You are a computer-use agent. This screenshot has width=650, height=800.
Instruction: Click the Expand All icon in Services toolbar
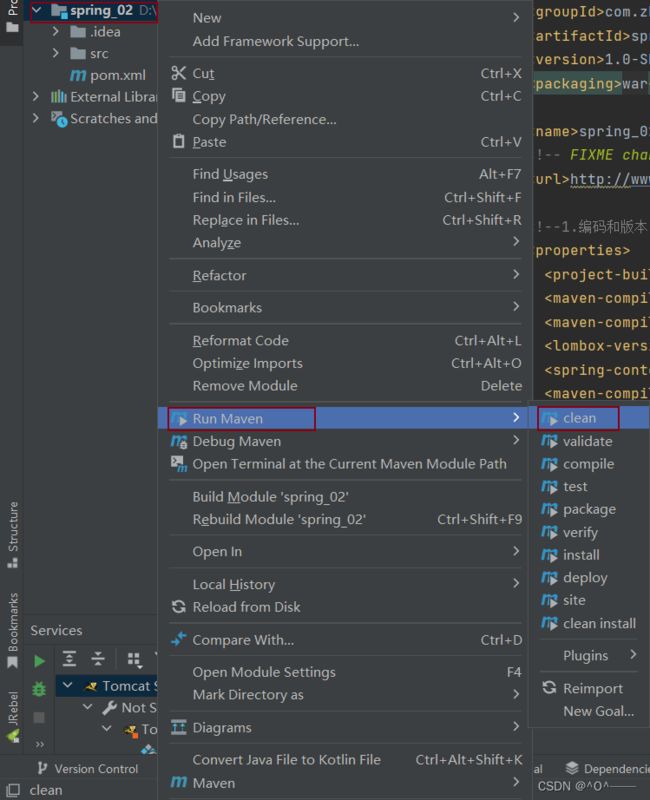click(x=69, y=659)
